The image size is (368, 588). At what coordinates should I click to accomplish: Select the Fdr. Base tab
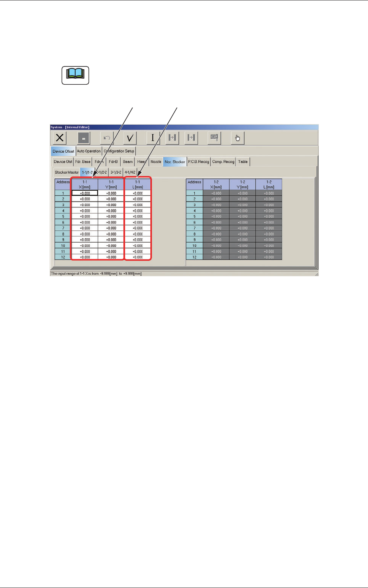(x=83, y=161)
